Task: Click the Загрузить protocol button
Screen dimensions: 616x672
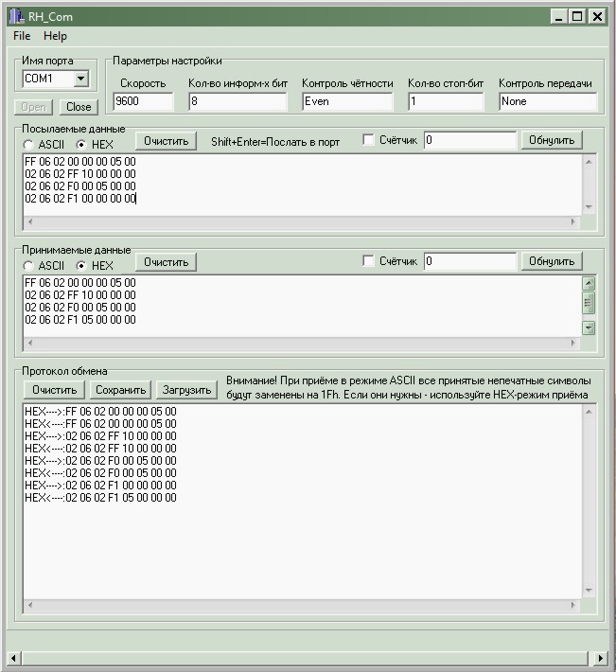Action: [x=186, y=390]
